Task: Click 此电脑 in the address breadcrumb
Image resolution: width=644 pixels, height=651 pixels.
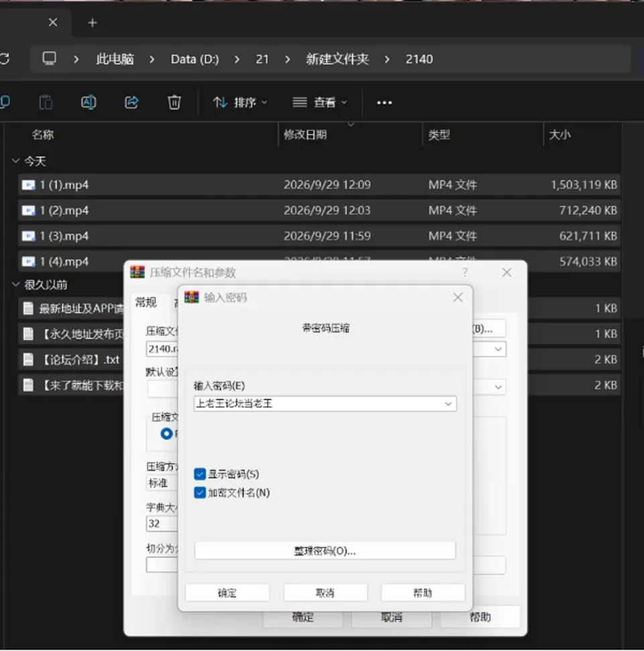Action: 115,59
